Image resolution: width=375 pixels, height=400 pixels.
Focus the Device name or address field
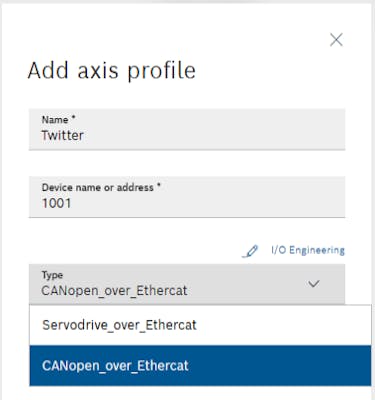pos(187,197)
